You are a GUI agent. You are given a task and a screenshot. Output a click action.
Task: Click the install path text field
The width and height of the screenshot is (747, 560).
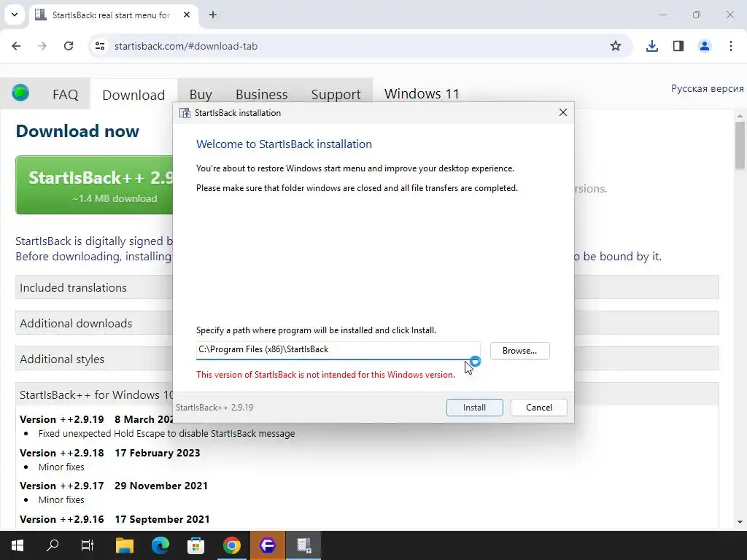338,349
